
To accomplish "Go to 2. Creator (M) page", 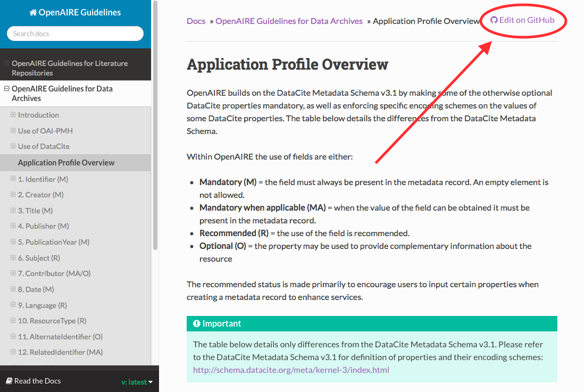I will coord(40,195).
